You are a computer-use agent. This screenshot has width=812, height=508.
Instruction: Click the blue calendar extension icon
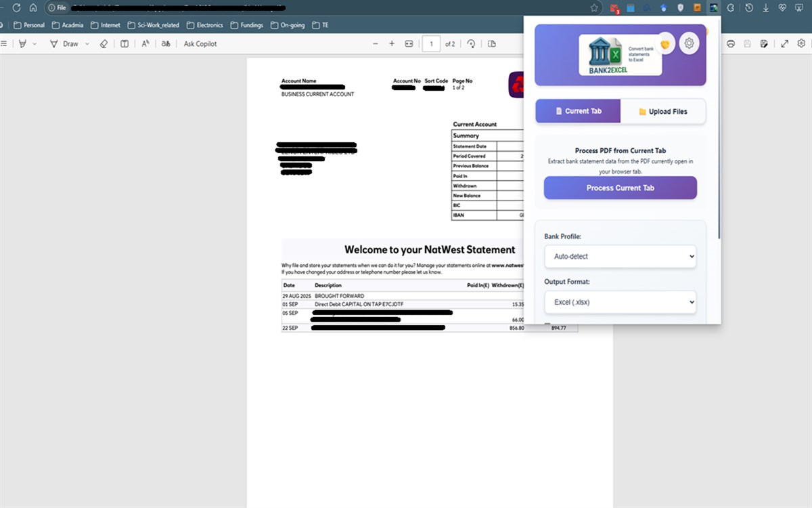click(631, 8)
